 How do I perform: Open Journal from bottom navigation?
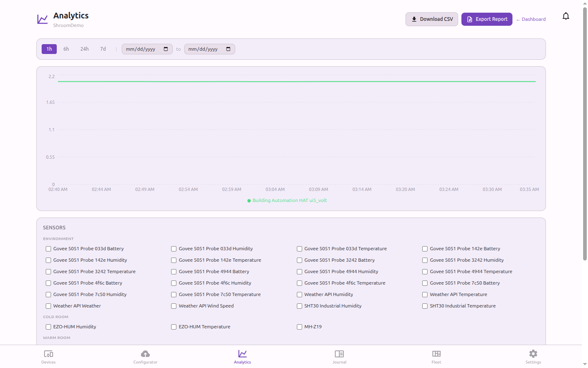coord(339,357)
